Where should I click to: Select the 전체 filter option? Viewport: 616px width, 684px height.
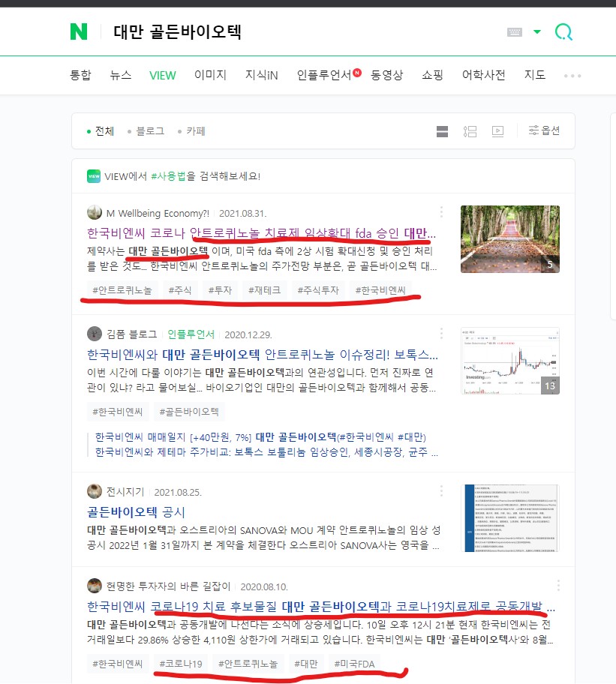point(101,130)
